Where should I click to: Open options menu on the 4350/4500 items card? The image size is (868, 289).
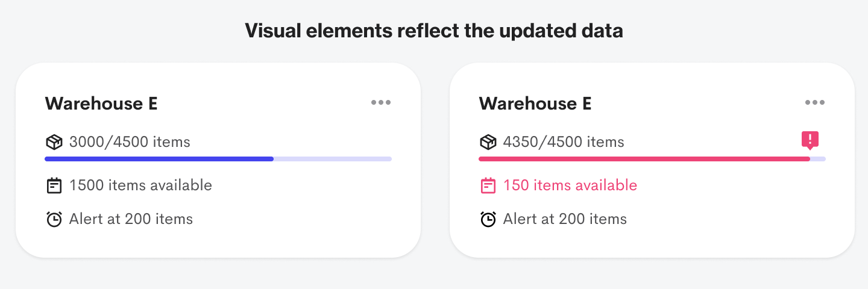coord(815,103)
